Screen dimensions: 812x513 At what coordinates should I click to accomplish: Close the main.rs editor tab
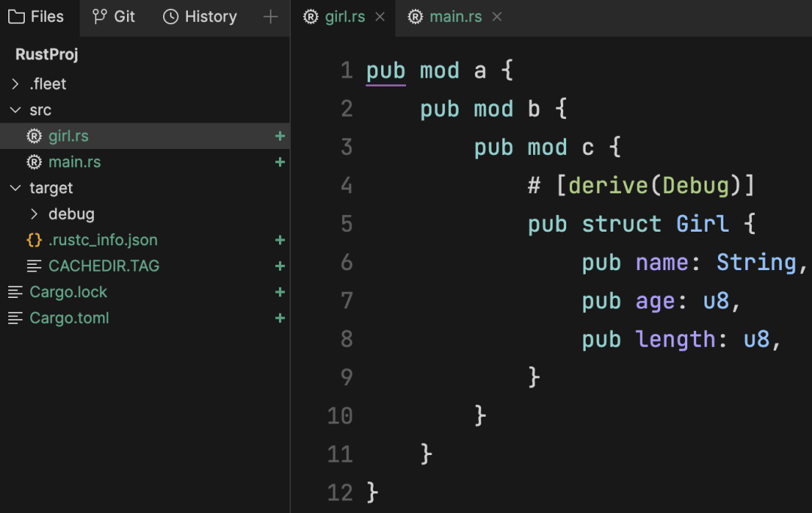coord(497,17)
